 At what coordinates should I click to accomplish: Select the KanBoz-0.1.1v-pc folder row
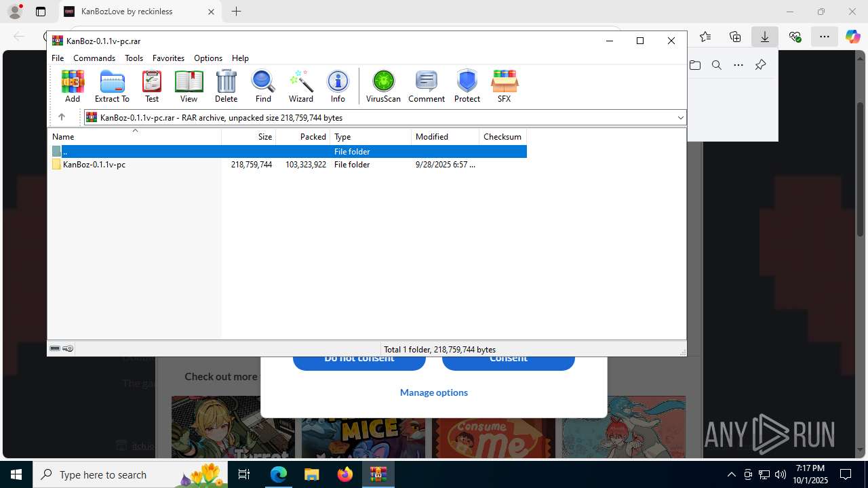288,165
